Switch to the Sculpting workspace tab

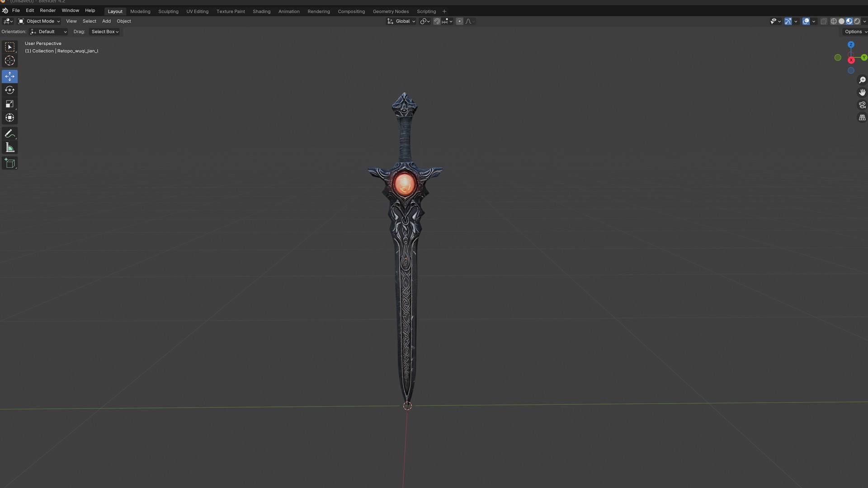tap(168, 11)
